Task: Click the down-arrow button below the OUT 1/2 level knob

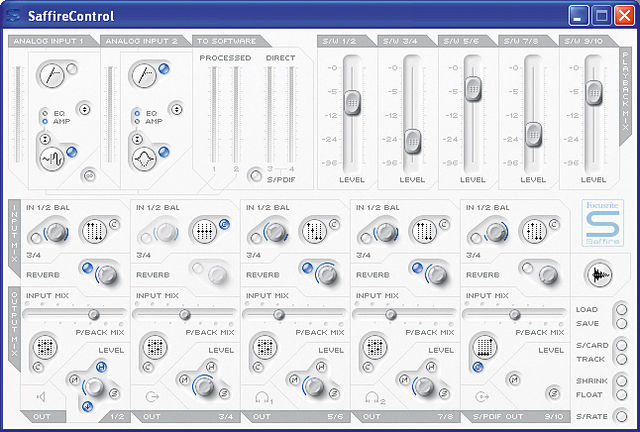Action: [87, 406]
